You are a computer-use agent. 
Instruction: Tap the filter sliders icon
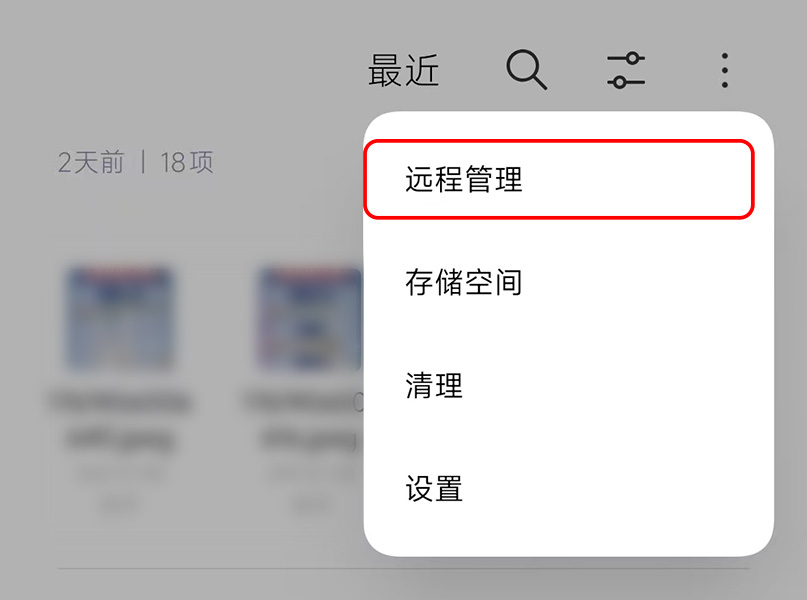pos(626,70)
